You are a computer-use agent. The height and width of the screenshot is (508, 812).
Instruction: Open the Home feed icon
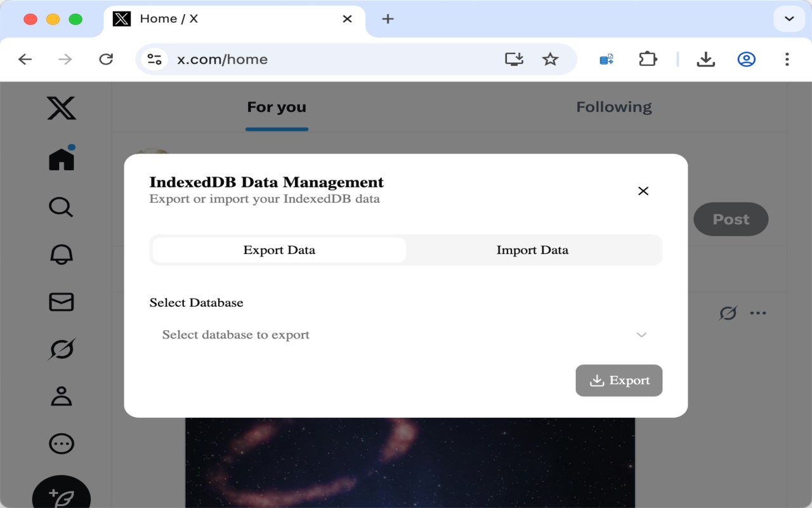62,159
